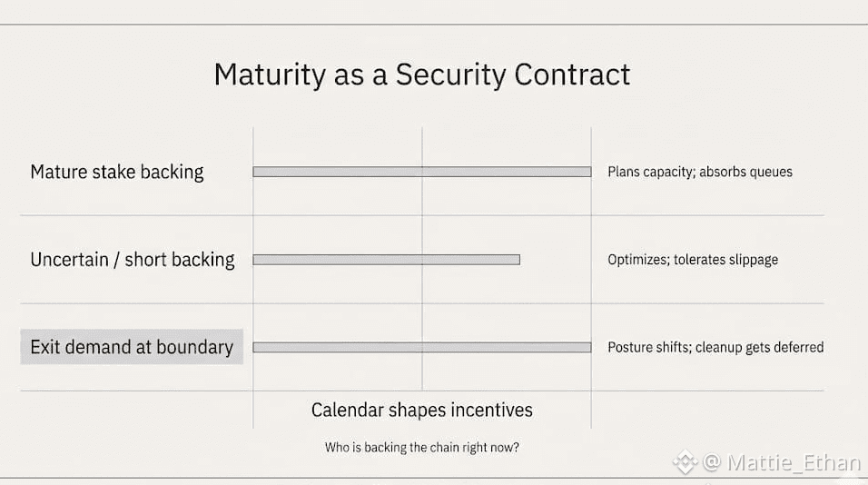The width and height of the screenshot is (868, 485).
Task: Click the title Maturity as a Security Contract
Action: pos(422,74)
